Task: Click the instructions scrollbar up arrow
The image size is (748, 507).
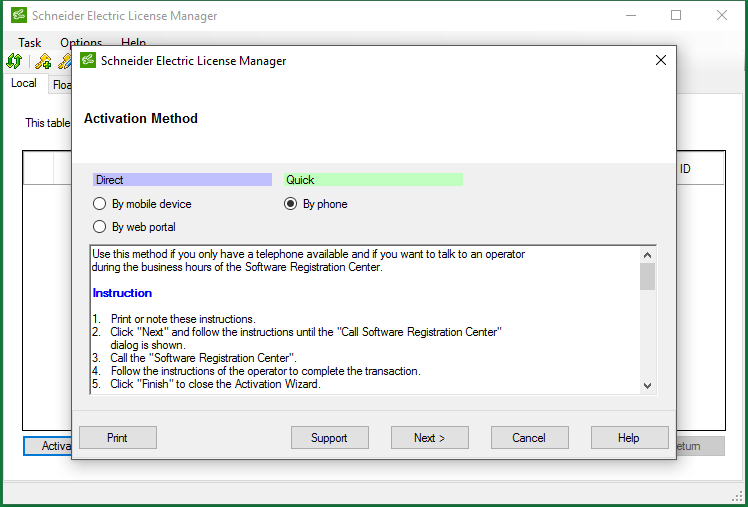Action: pyautogui.click(x=647, y=255)
